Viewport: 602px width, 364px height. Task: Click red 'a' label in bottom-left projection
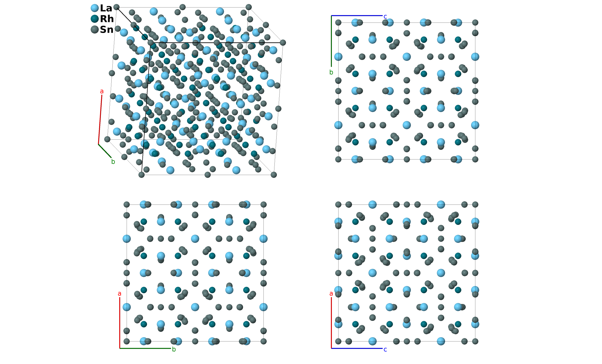[x=119, y=294]
